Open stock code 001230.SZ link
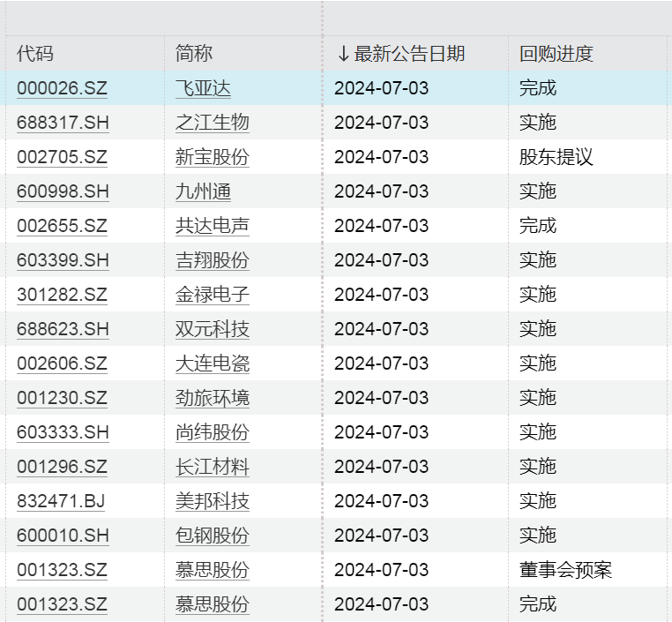This screenshot has height=622, width=672. 62,398
